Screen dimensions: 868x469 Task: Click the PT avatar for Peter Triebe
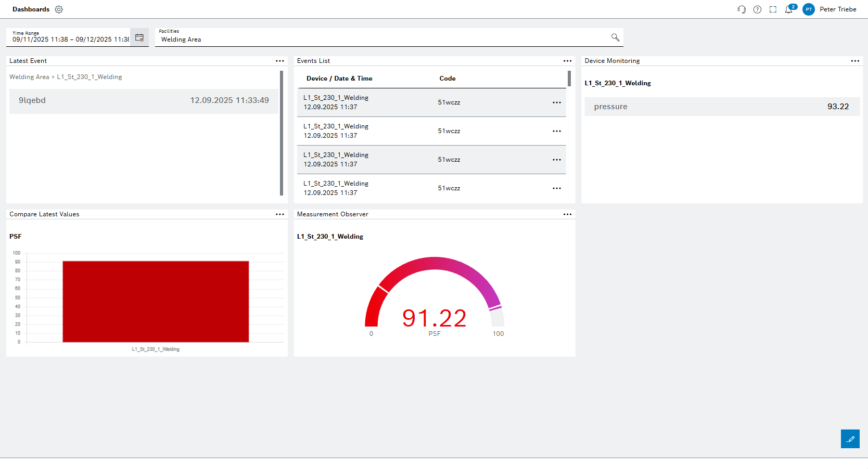[808, 9]
